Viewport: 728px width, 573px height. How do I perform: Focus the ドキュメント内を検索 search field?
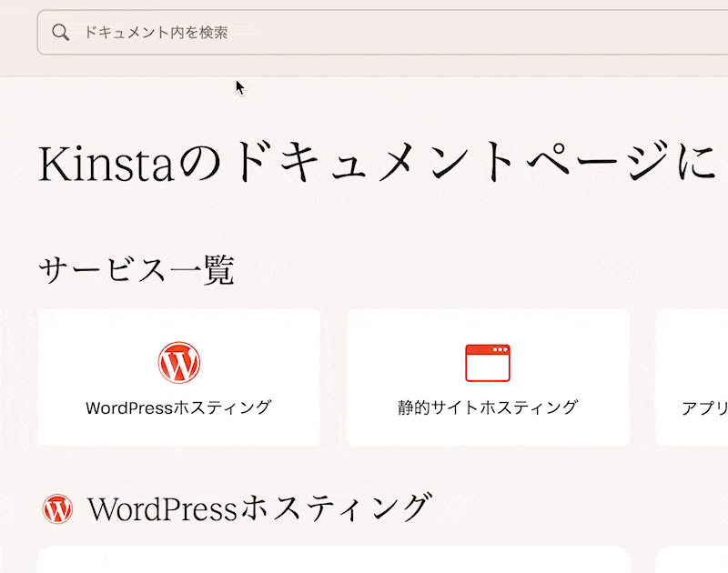[x=382, y=33]
